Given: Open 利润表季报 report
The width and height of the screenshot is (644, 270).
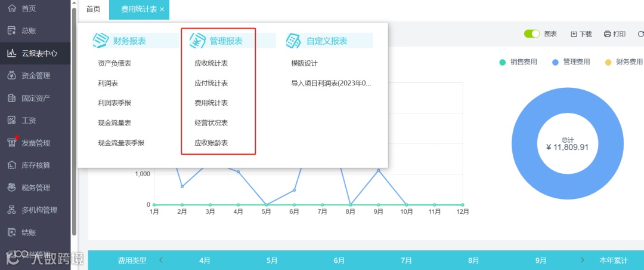Looking at the screenshot, I should click(x=114, y=103).
